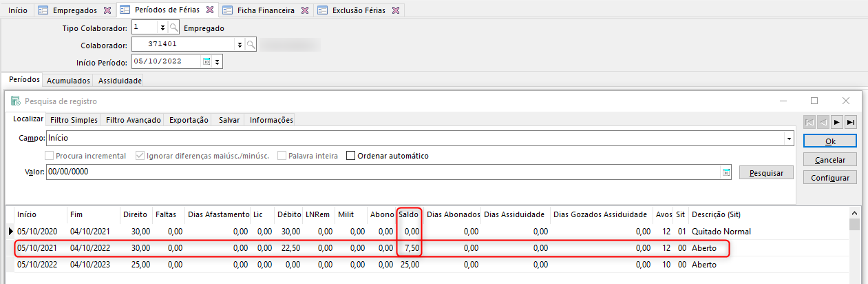868x284 pixels.
Task: Close the Períodos de Férias tab
Action: coord(211,11)
